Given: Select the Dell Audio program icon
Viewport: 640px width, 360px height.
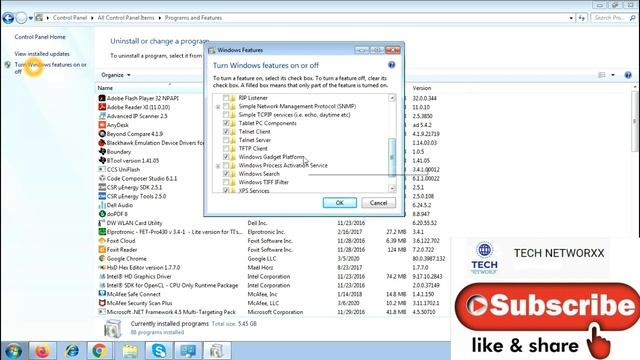Looking at the screenshot, I should pyautogui.click(x=102, y=205).
